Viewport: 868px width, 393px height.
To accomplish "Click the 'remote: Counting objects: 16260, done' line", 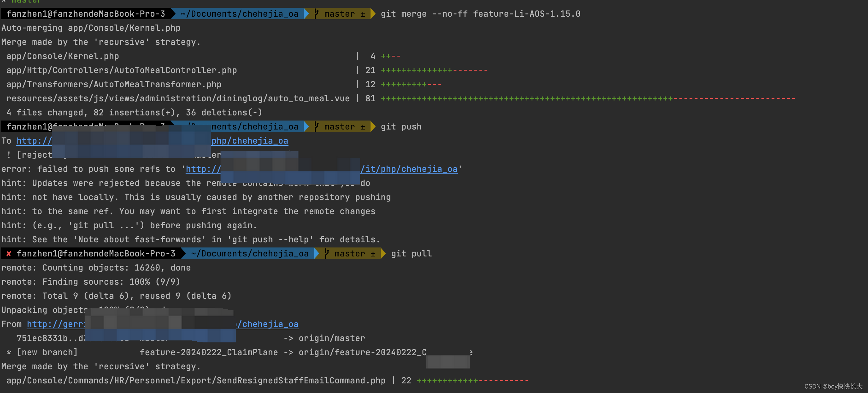I will pos(96,268).
